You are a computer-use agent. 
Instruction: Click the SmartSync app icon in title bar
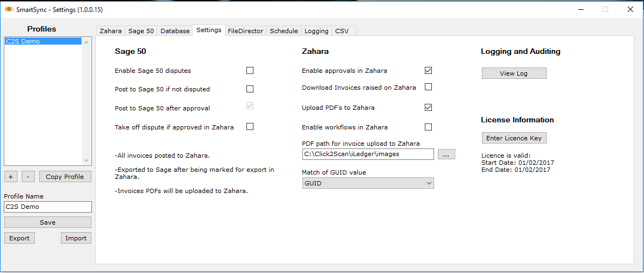point(9,9)
